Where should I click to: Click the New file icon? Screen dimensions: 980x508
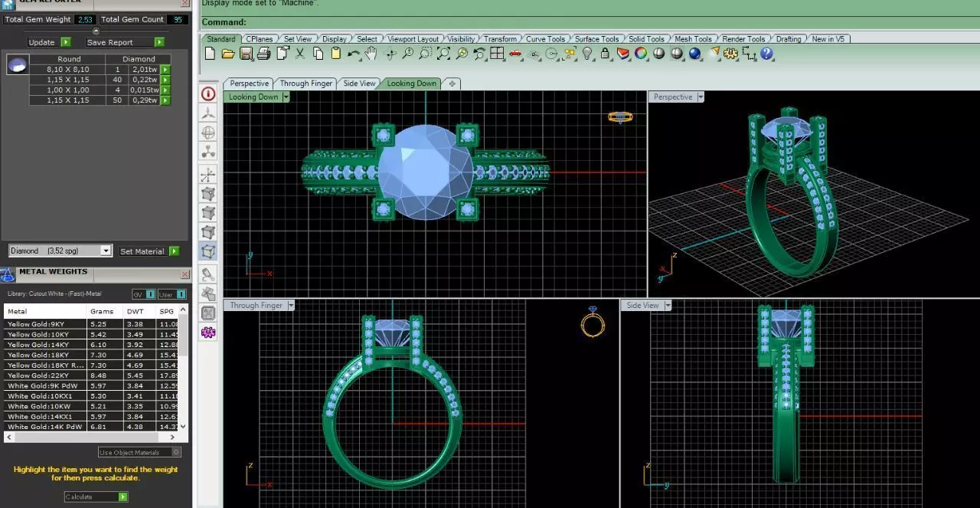coord(210,54)
